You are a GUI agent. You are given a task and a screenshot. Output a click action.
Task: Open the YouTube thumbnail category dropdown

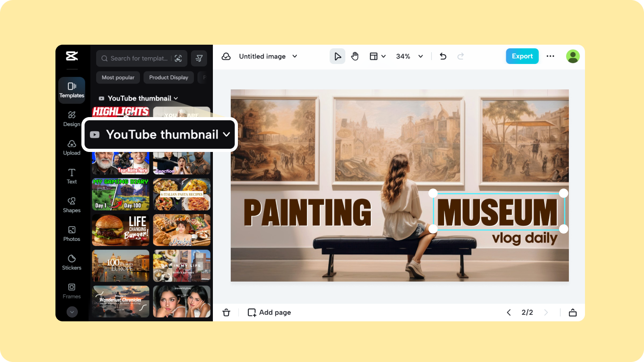(x=159, y=135)
